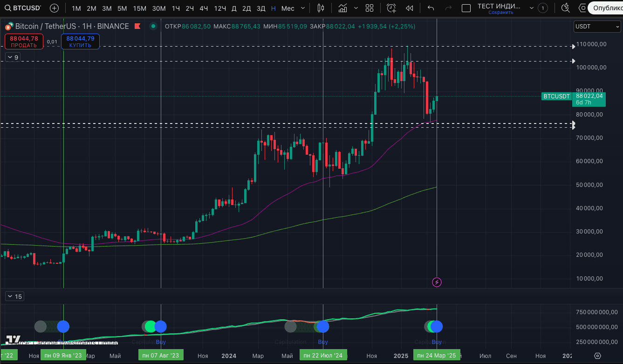This screenshot has height=364, width=623.
Task: Click the Сохранить link under ТЕСТ ИНДИ
Action: tap(500, 13)
